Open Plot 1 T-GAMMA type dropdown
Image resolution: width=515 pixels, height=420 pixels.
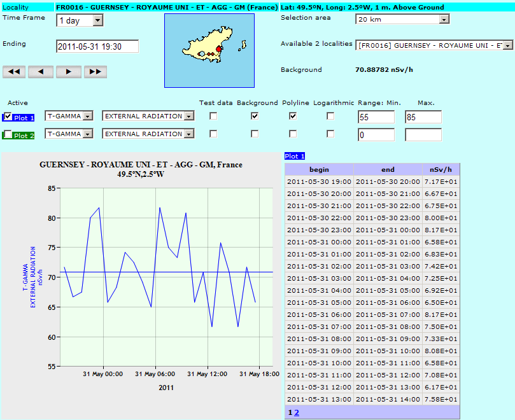click(x=69, y=116)
